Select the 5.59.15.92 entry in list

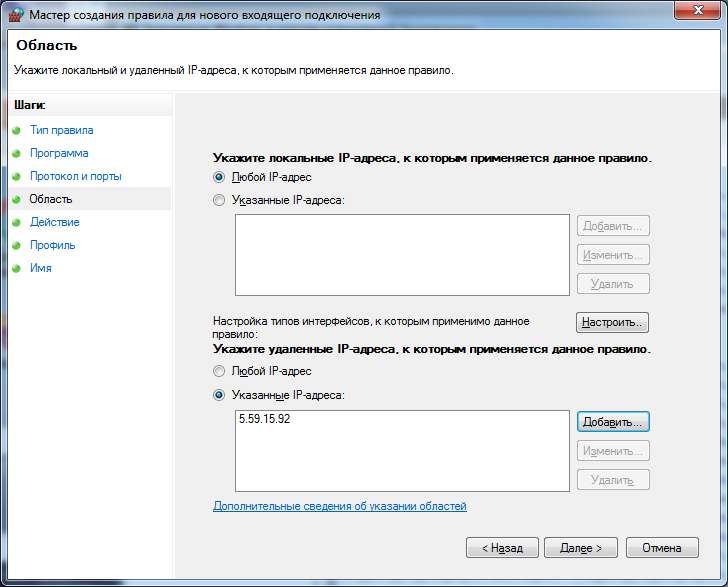tap(265, 420)
